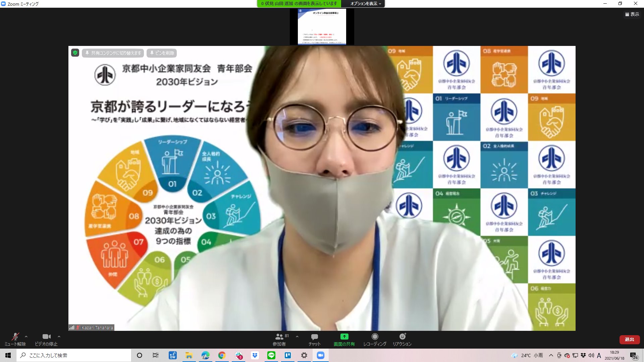This screenshot has height=362, width=644.
Task: Expand participants options caret
Action: click(x=297, y=337)
